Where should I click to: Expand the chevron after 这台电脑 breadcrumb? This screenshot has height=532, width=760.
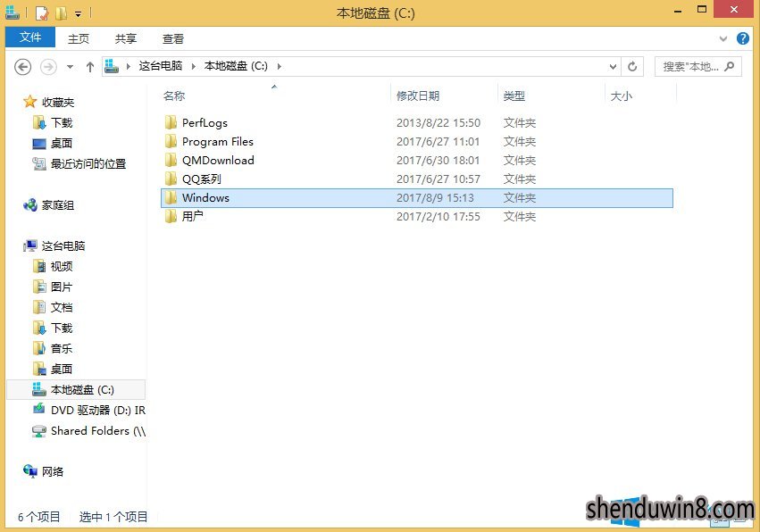[194, 66]
